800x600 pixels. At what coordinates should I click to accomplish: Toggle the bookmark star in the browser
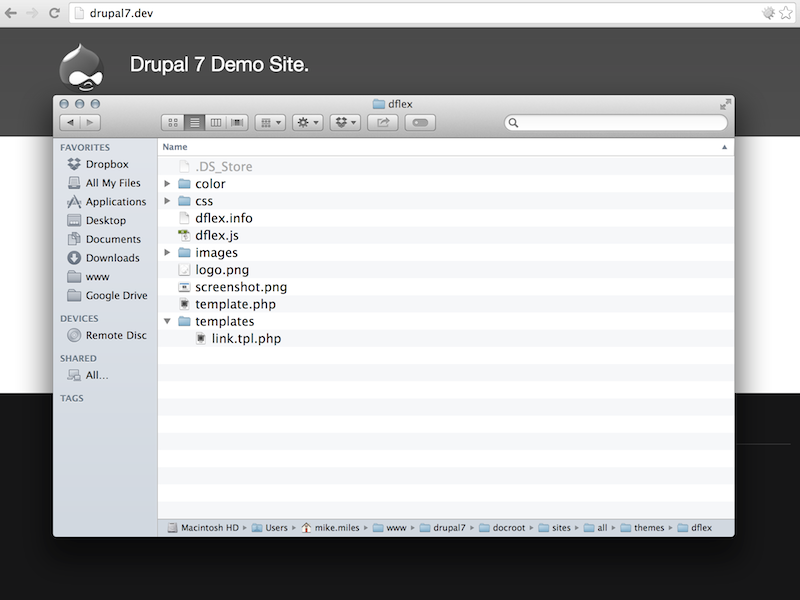(x=785, y=14)
